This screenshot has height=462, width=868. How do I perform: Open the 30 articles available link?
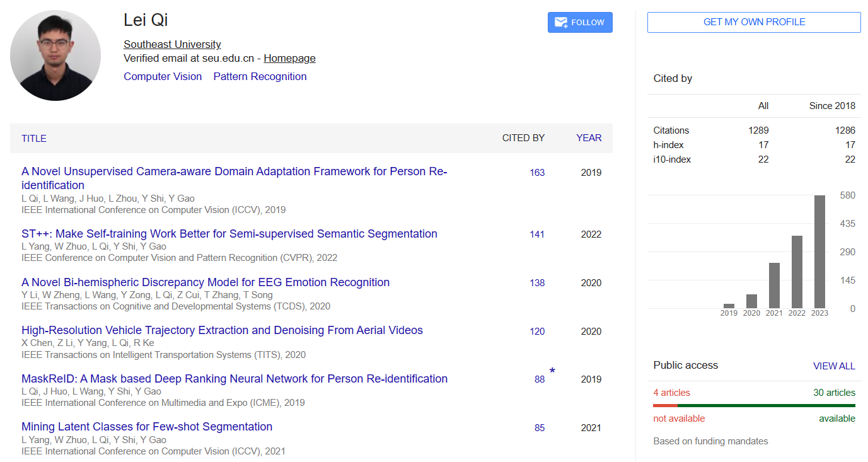834,393
